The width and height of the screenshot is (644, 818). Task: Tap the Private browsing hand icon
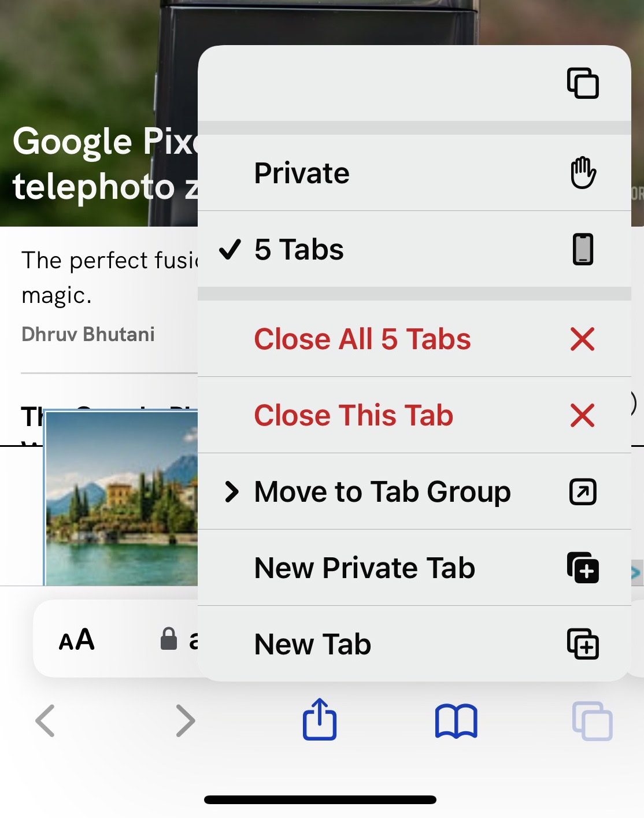583,173
